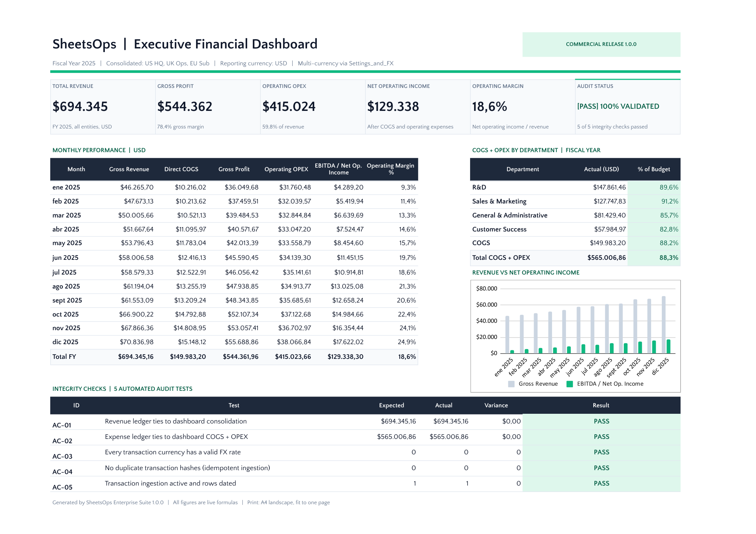Select the Multi-currency via Settings_and_FX text
Viewport: 756px width, 534px height.
(345, 64)
